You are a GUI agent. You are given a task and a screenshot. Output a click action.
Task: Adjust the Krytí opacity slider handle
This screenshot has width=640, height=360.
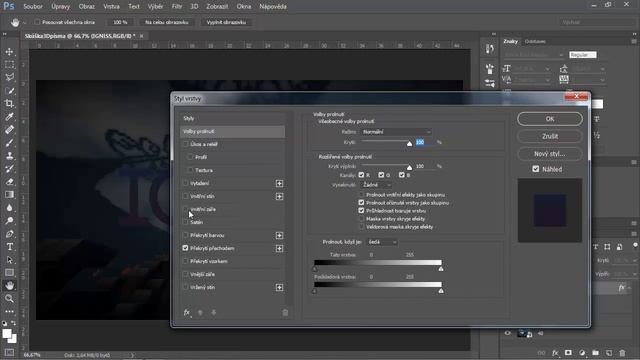pos(409,143)
